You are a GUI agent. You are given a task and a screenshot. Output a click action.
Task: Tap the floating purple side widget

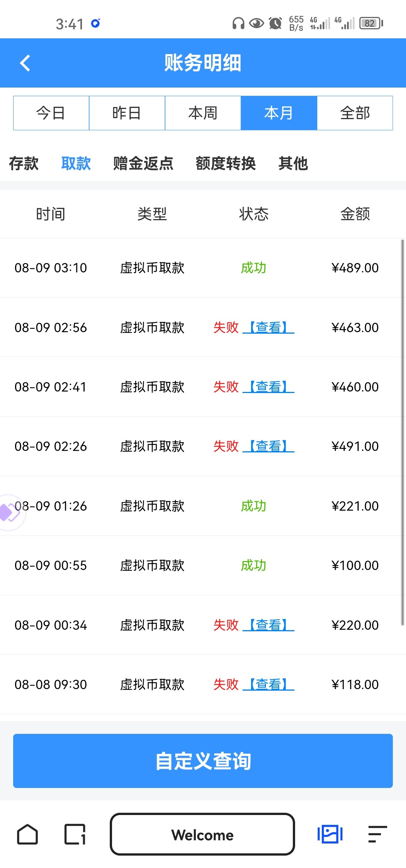pos(9,513)
